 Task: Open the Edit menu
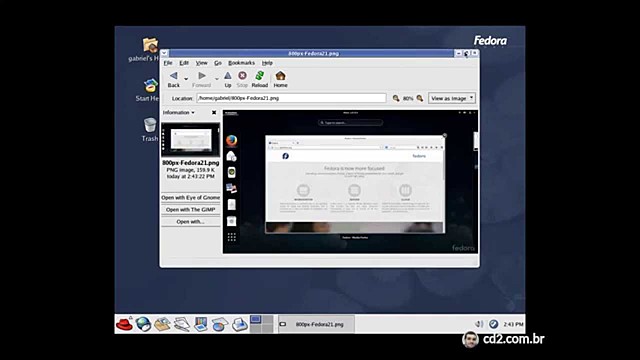pos(184,63)
